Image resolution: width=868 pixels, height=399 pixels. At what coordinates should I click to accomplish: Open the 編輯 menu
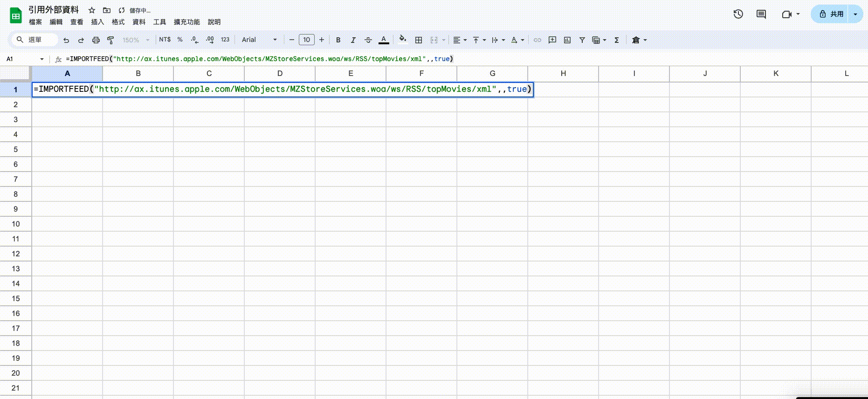(56, 22)
